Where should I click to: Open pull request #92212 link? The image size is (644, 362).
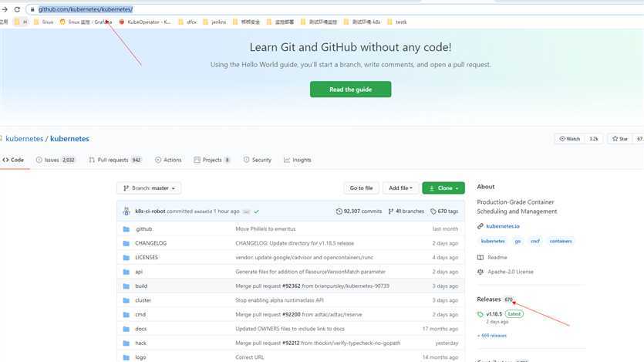pyautogui.click(x=290, y=343)
